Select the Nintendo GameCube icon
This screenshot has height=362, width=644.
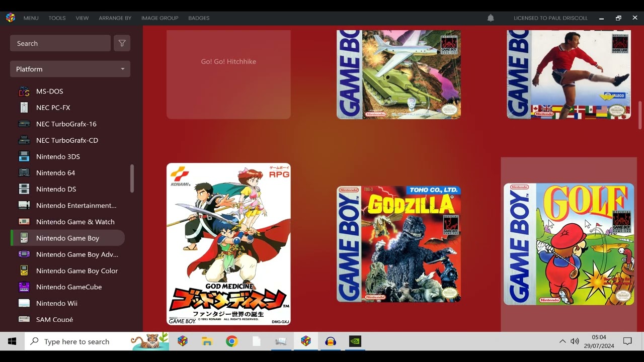point(24,287)
